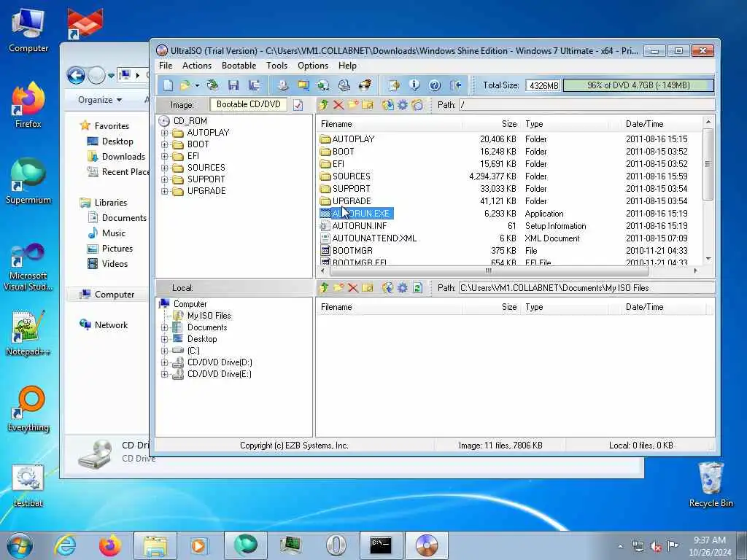
Task: Open the Help menu
Action: pos(347,66)
